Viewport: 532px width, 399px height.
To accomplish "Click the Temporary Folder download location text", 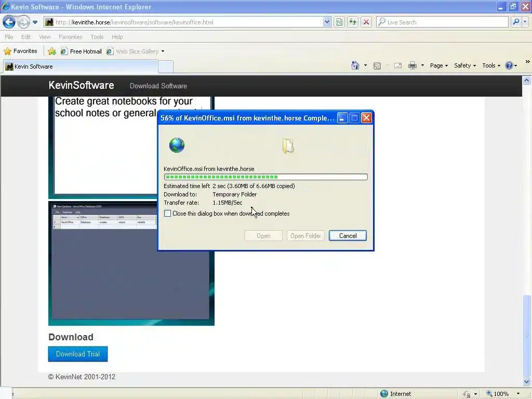I will [234, 194].
